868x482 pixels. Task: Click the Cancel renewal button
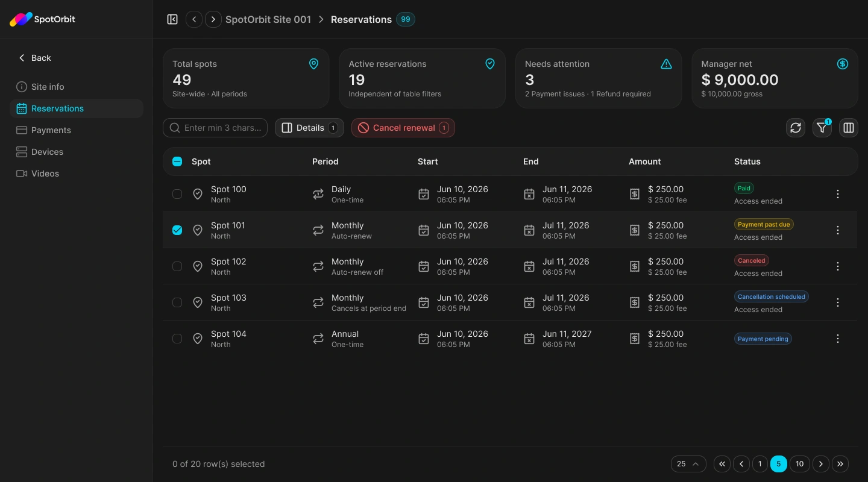coord(403,128)
